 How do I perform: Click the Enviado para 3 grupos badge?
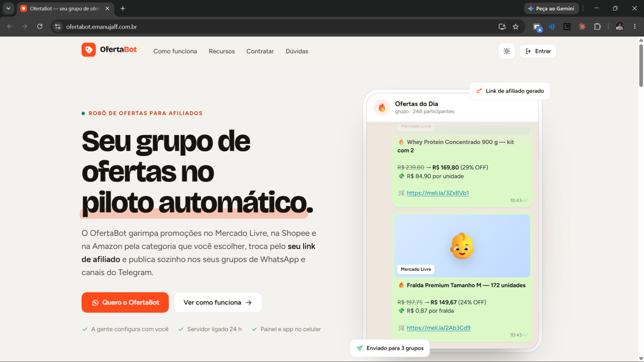390,348
